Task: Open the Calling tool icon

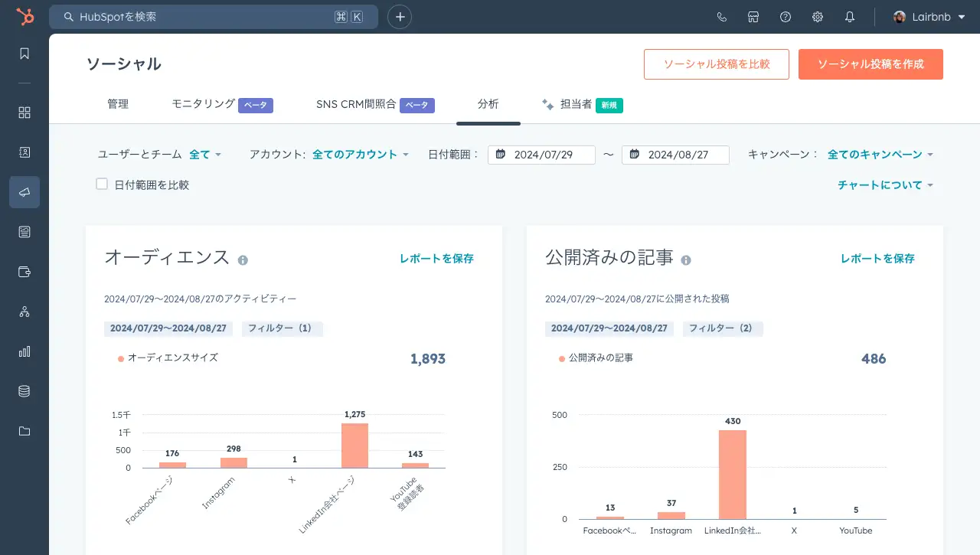Action: pyautogui.click(x=720, y=16)
